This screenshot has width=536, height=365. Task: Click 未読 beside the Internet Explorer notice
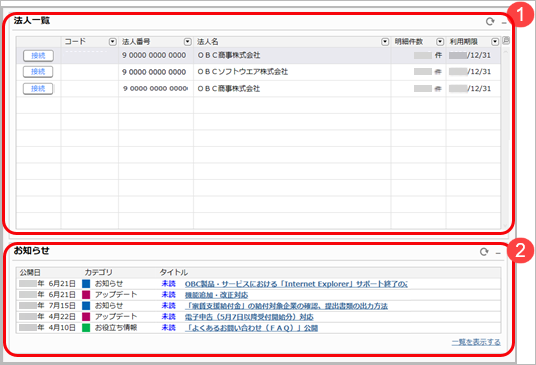pyautogui.click(x=169, y=284)
